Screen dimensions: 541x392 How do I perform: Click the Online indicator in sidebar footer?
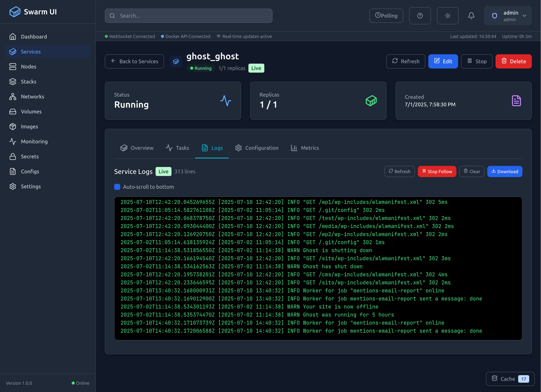pyautogui.click(x=80, y=383)
